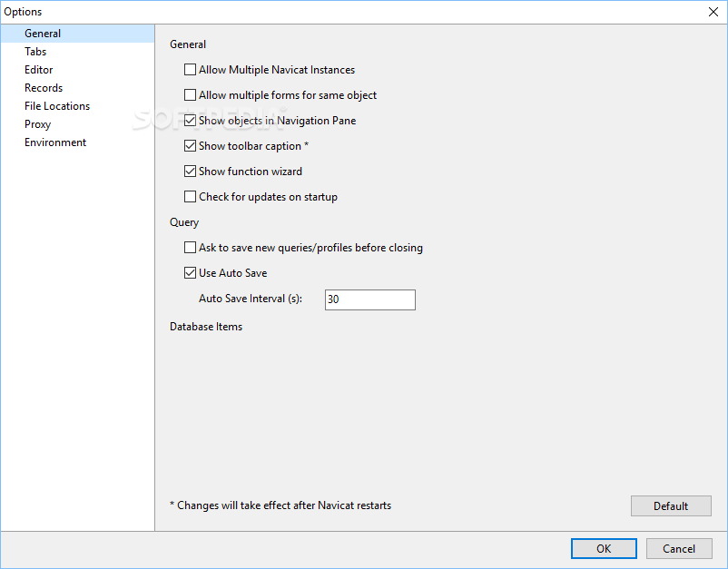This screenshot has height=569, width=728.
Task: Click Cancel to discard changes
Action: [679, 548]
